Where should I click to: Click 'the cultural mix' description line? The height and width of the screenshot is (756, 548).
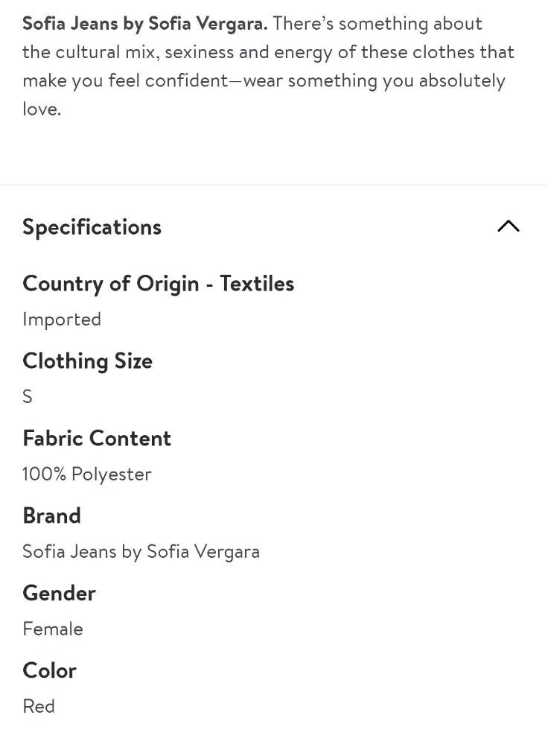click(x=269, y=52)
